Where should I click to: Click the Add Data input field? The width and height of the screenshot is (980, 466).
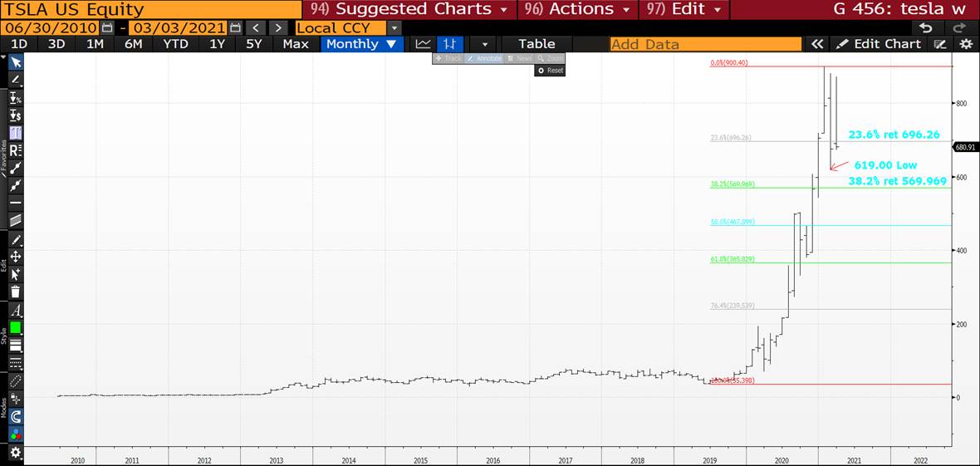[x=705, y=44]
